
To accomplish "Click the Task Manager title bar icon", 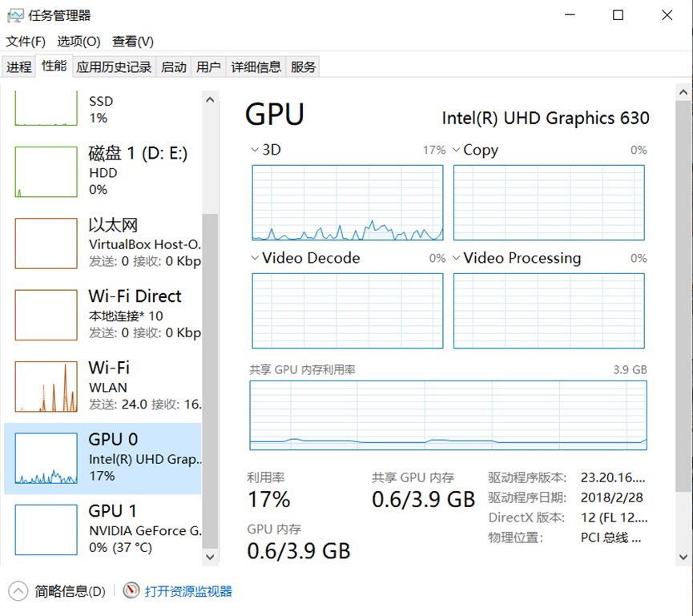I will tap(18, 14).
